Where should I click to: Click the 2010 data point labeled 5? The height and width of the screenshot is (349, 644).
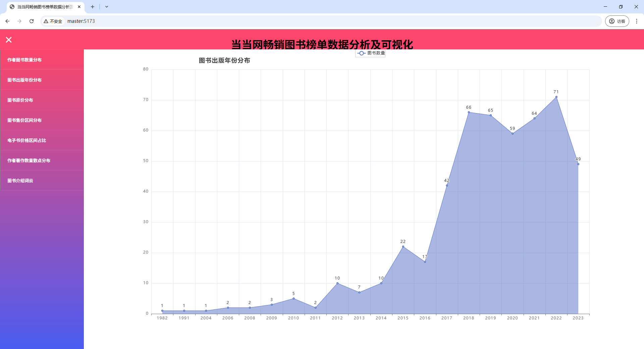point(293,298)
